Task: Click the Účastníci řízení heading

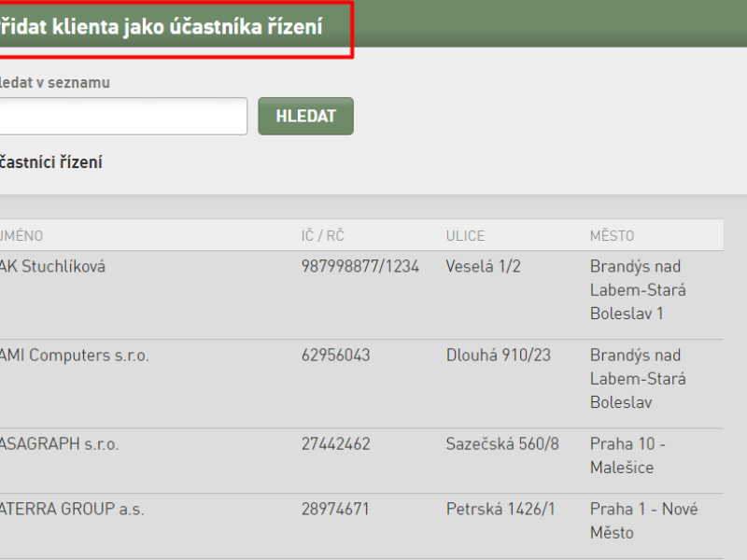Action: click(x=51, y=162)
